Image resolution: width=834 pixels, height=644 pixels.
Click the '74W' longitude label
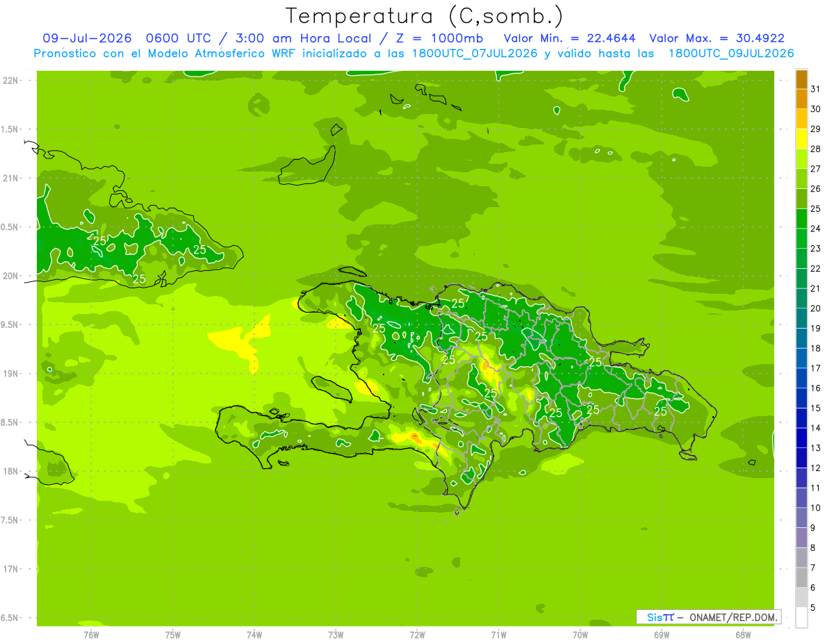(x=254, y=634)
